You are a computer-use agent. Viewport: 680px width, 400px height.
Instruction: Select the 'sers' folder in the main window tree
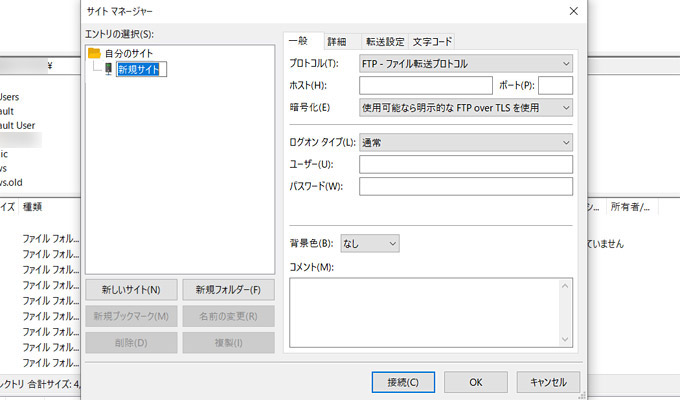pyautogui.click(x=10, y=97)
